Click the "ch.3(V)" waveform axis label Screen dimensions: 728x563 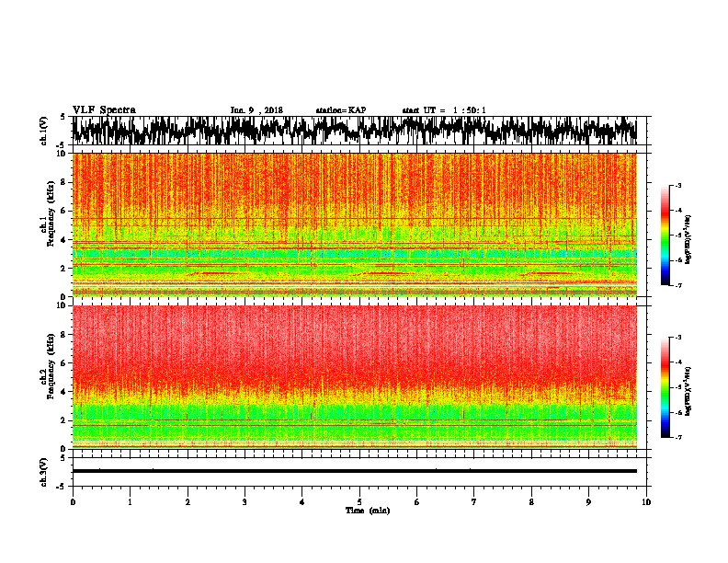coord(44,472)
